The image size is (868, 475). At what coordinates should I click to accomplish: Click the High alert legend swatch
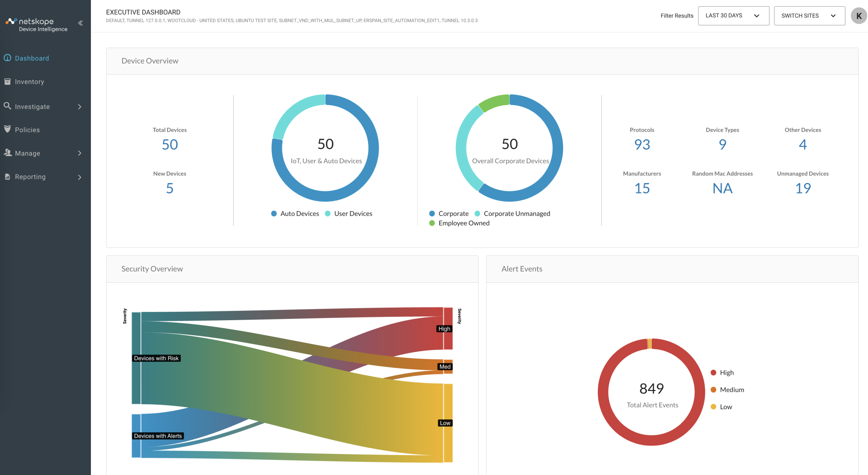click(x=713, y=373)
